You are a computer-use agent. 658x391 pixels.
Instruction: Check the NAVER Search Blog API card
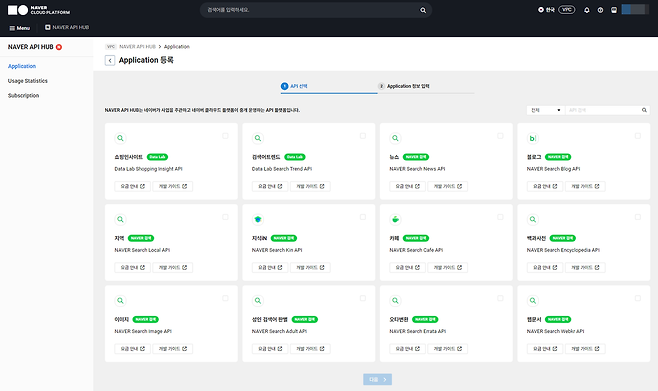tap(638, 136)
